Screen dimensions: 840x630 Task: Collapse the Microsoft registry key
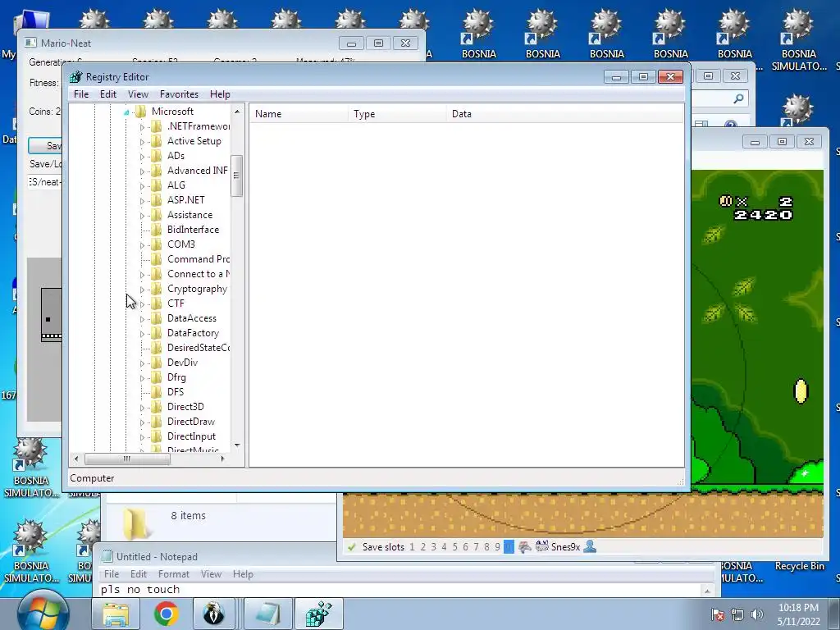(x=126, y=112)
